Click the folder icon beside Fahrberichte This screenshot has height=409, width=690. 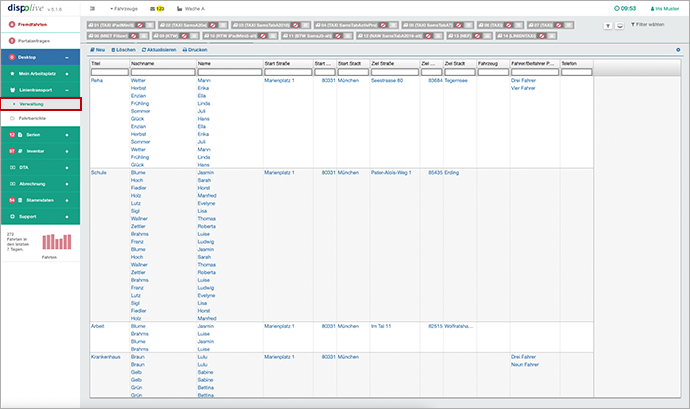pyautogui.click(x=12, y=118)
